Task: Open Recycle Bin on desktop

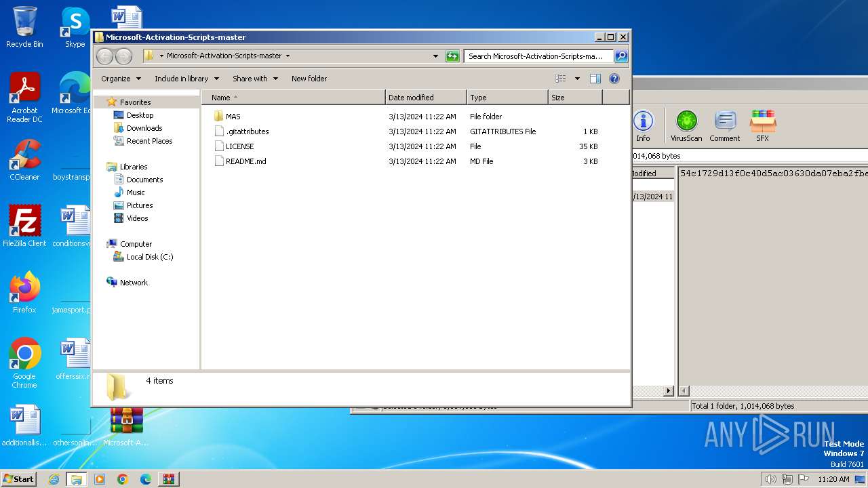Action: pyautogui.click(x=24, y=27)
